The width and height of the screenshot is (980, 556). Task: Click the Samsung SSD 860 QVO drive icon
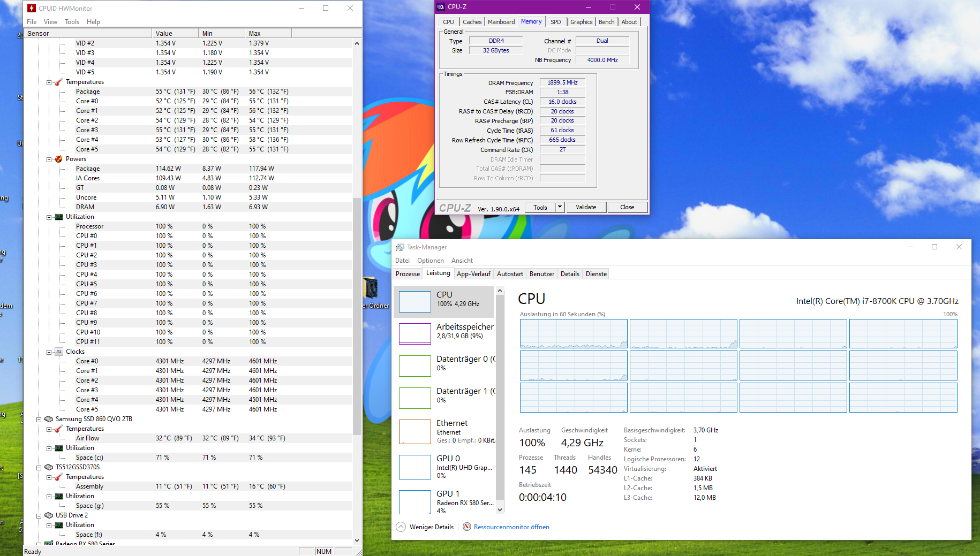[49, 419]
